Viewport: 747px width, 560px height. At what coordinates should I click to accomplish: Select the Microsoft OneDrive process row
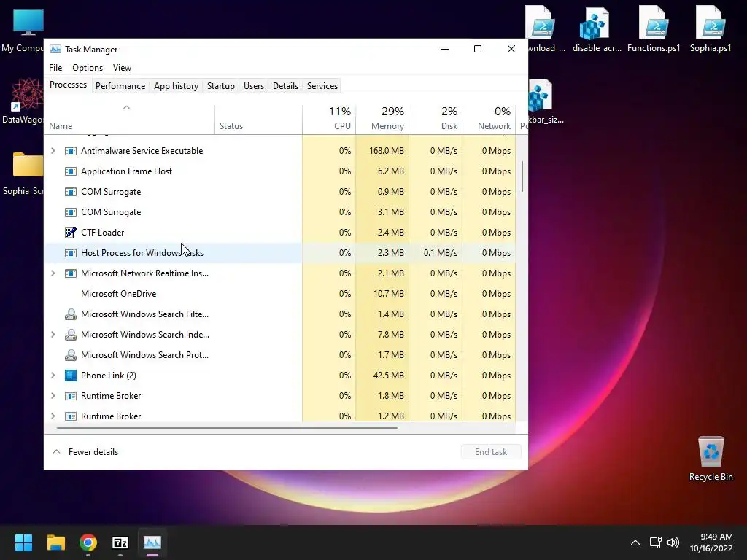(280, 294)
